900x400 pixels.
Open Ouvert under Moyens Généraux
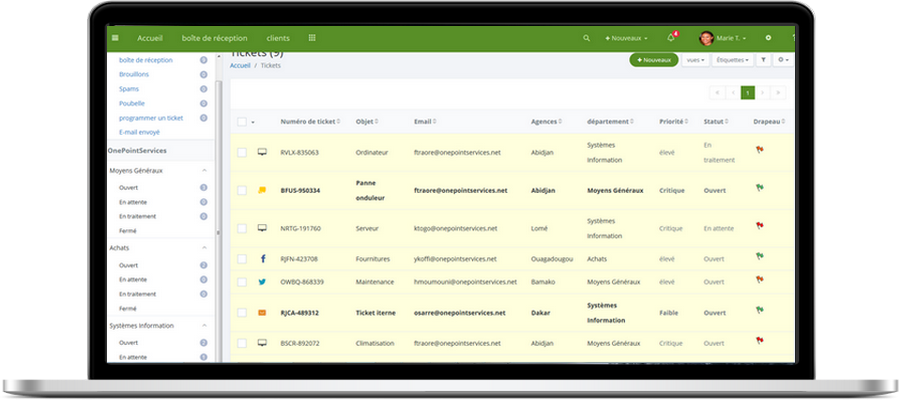coord(129,188)
